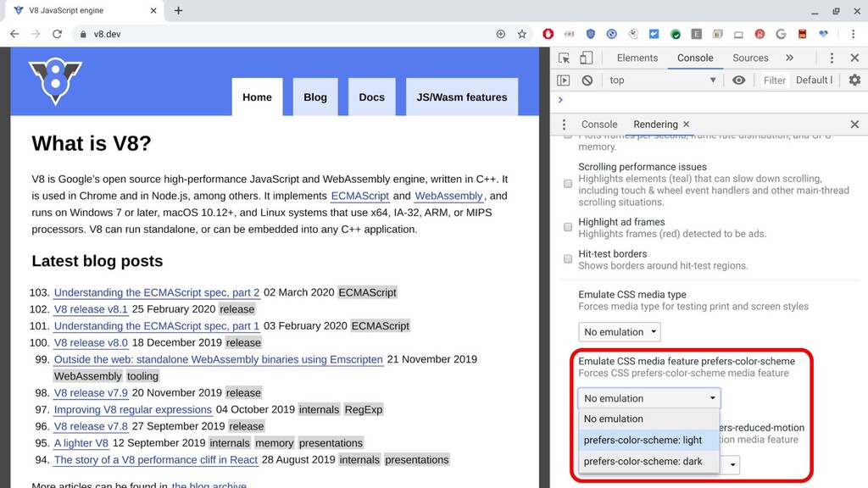Open 'The story of a V8 performance cliff in React'
868x488 pixels.
click(x=156, y=460)
